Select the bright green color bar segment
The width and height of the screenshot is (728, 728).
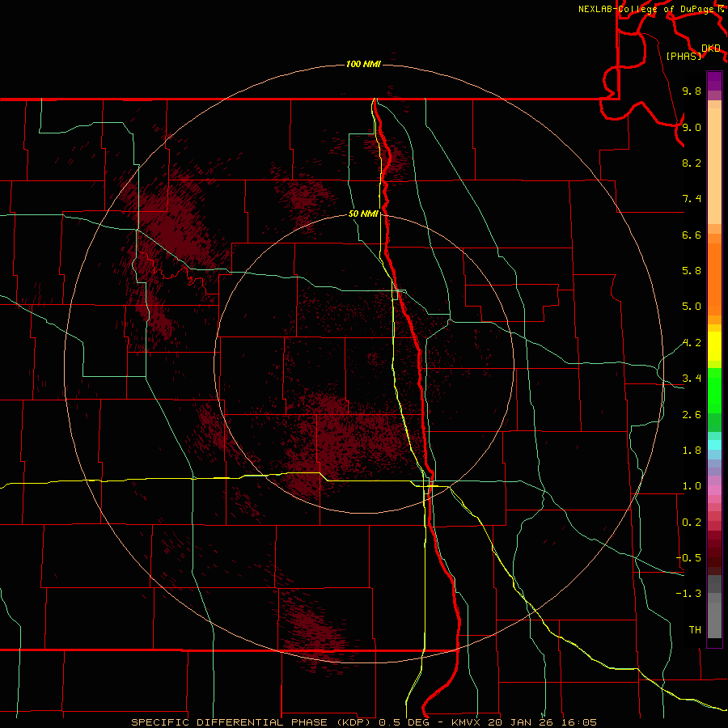tap(714, 391)
